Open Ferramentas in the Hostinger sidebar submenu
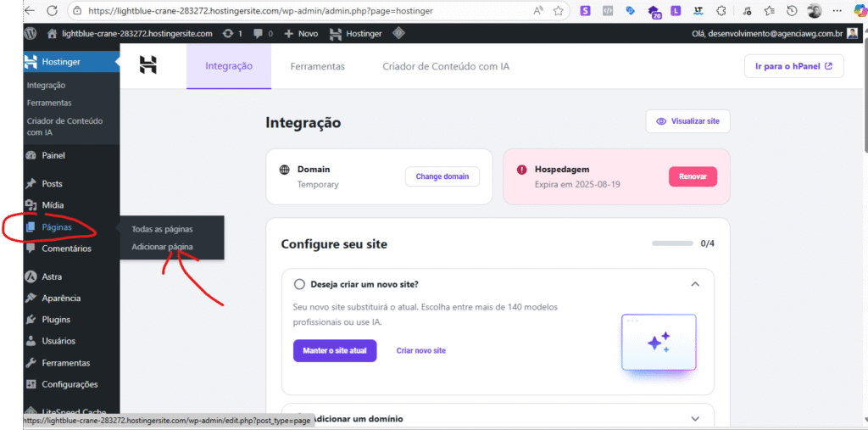 [x=48, y=103]
